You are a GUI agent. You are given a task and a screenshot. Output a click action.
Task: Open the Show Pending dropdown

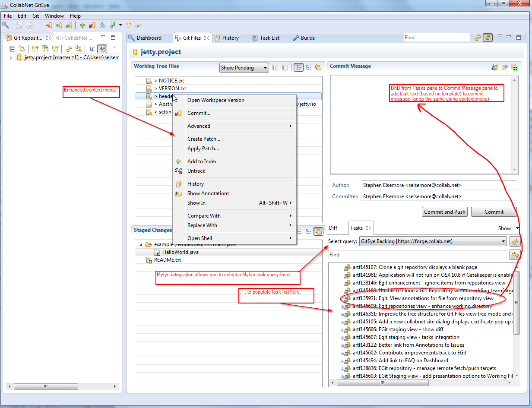(x=244, y=68)
